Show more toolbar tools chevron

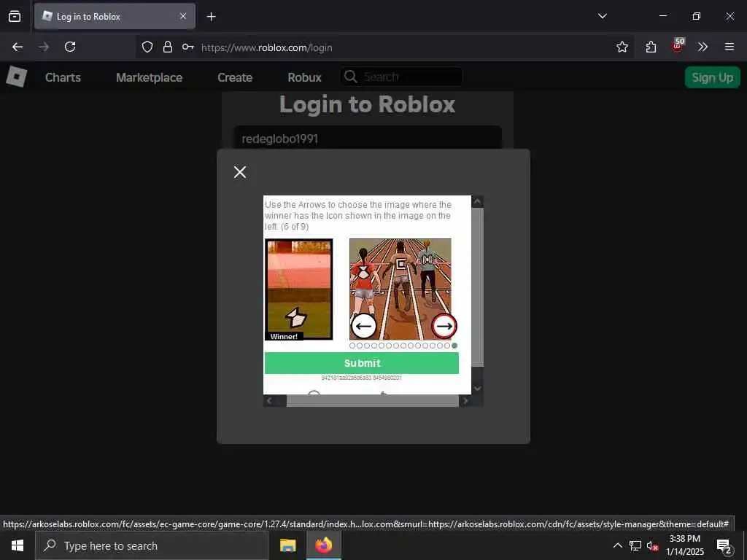click(x=703, y=47)
